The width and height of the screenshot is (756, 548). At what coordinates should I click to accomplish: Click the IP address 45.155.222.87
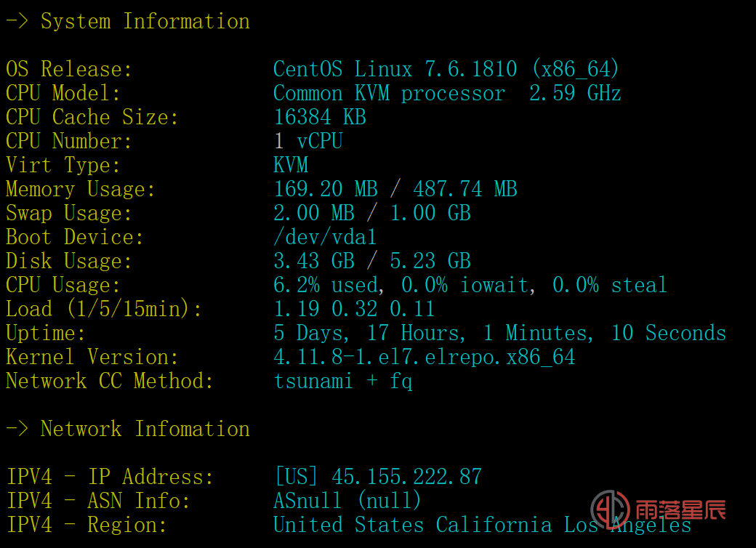pyautogui.click(x=406, y=477)
